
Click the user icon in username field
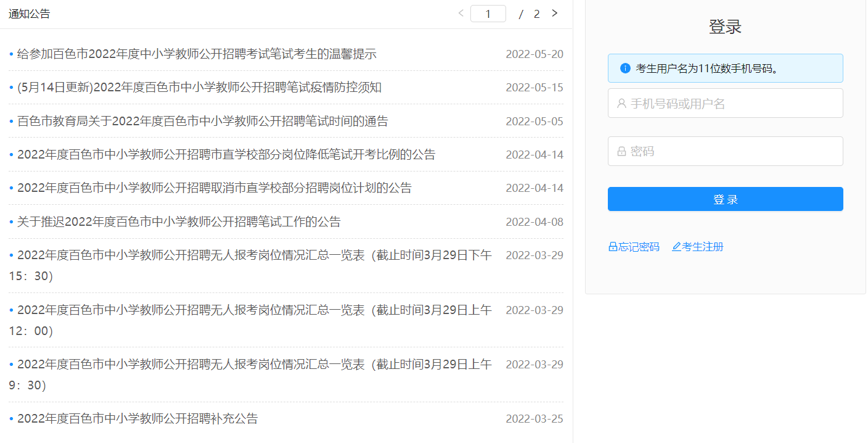point(621,104)
